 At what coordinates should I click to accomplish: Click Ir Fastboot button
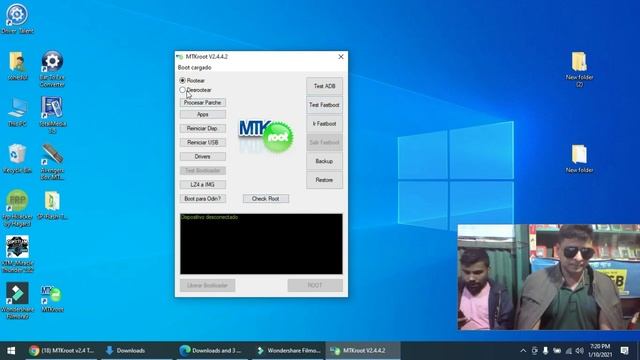click(324, 124)
